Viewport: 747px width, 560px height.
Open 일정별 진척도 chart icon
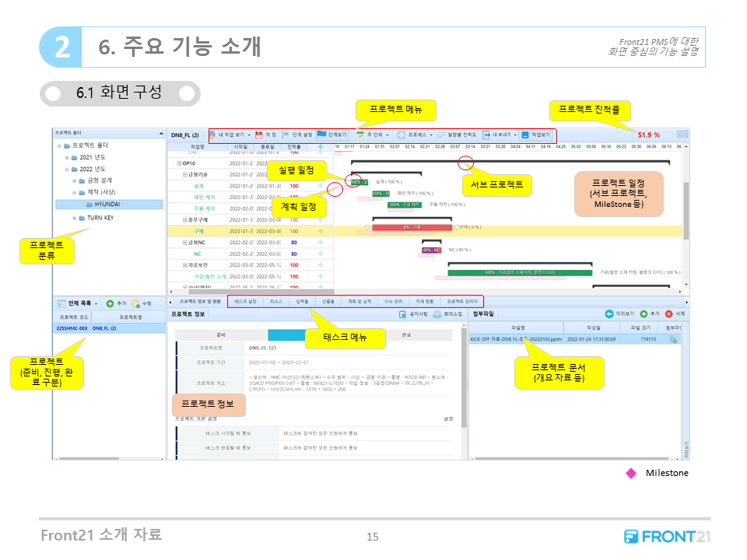441,135
